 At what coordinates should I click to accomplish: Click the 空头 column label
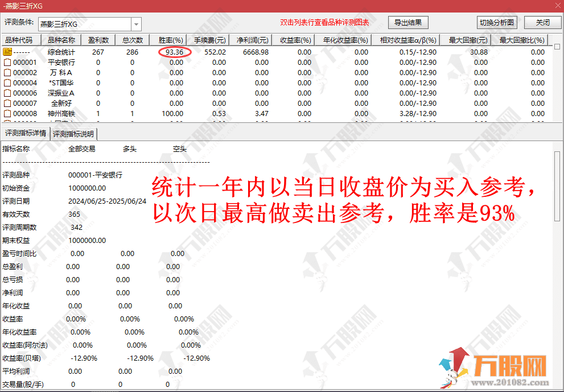tap(179, 149)
